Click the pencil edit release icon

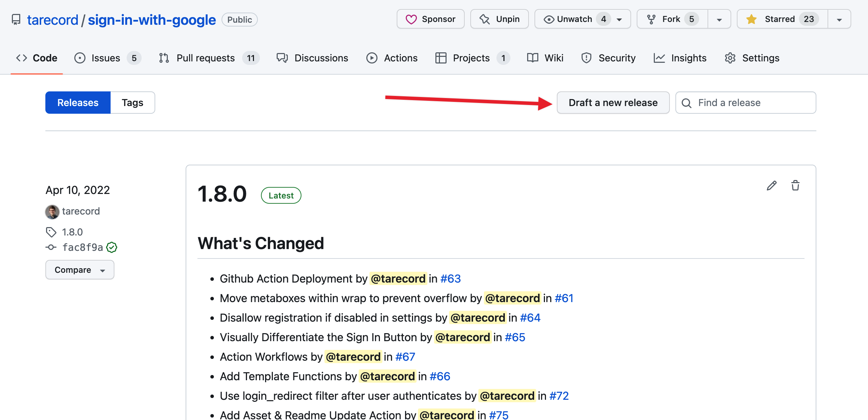point(771,186)
